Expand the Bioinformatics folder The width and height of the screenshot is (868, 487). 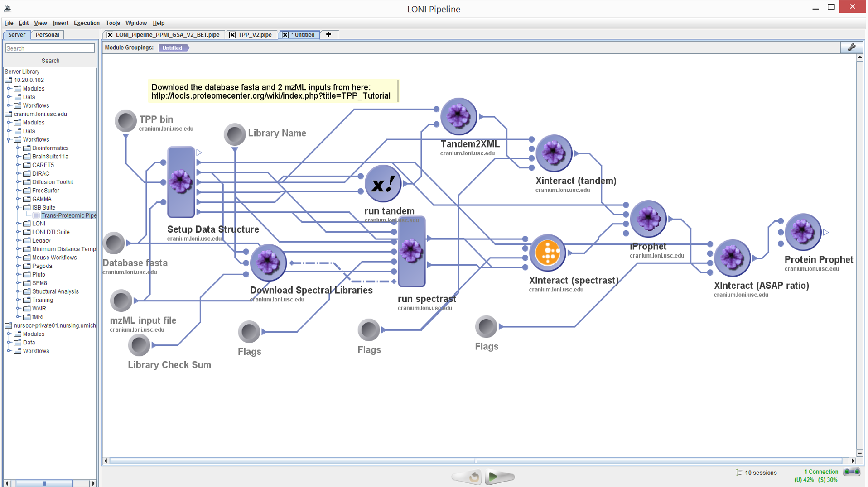(18, 148)
